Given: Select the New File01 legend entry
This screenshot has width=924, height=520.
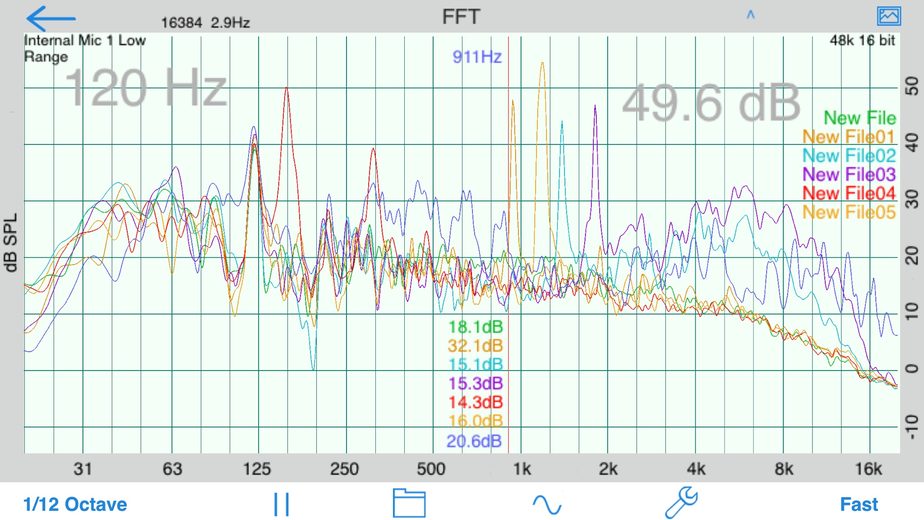Looking at the screenshot, I should pyautogui.click(x=849, y=137).
